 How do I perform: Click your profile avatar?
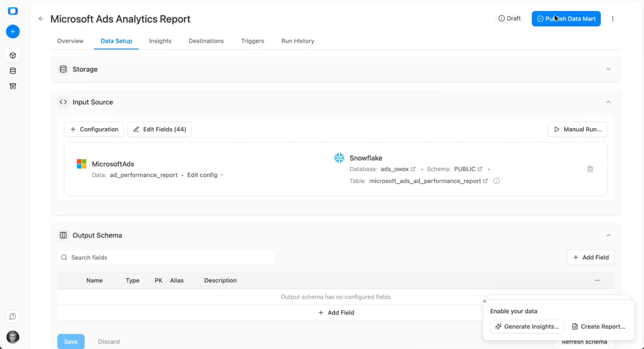coord(13,337)
